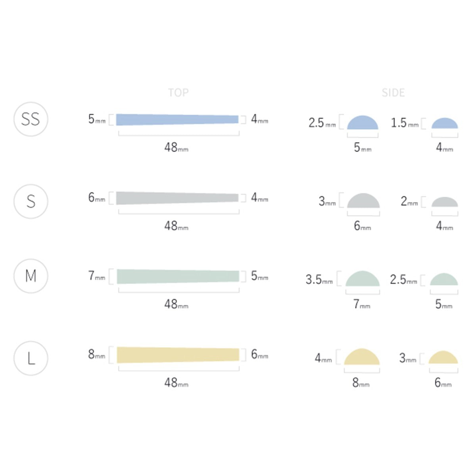476x476 pixels.
Task: Click the small green 5mm-wide semicircle
Action: coord(444,280)
